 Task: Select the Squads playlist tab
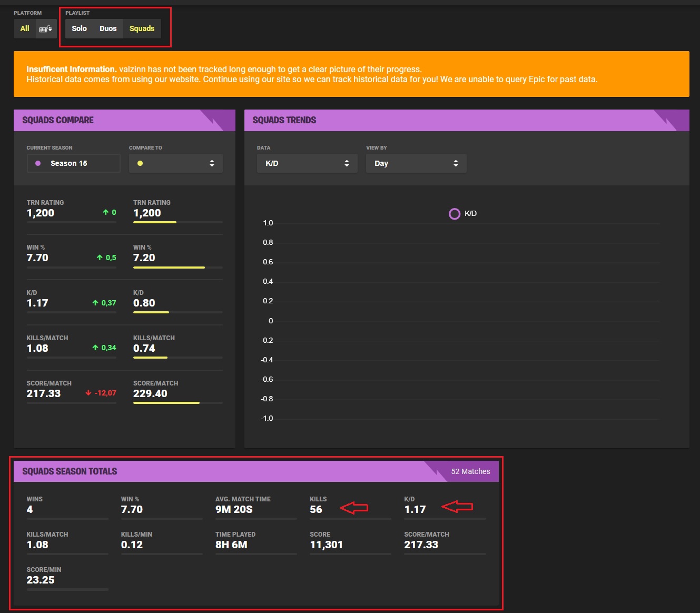(142, 28)
